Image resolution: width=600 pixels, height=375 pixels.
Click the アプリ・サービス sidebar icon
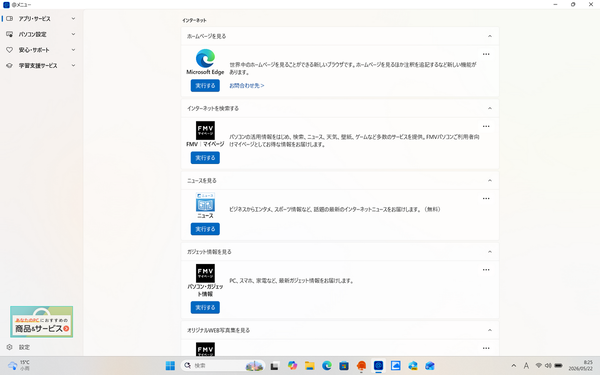coord(10,18)
